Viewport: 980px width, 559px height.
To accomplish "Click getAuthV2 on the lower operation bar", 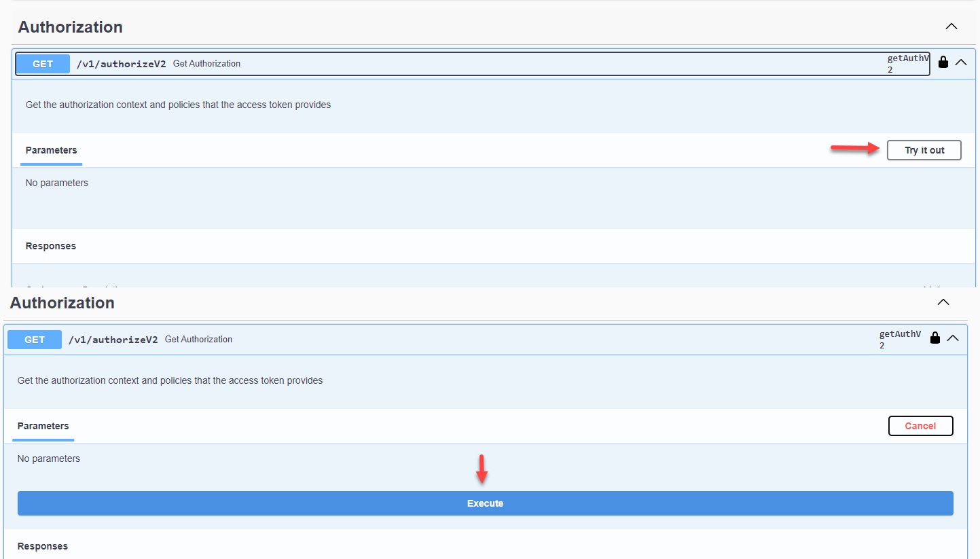I will pyautogui.click(x=900, y=338).
